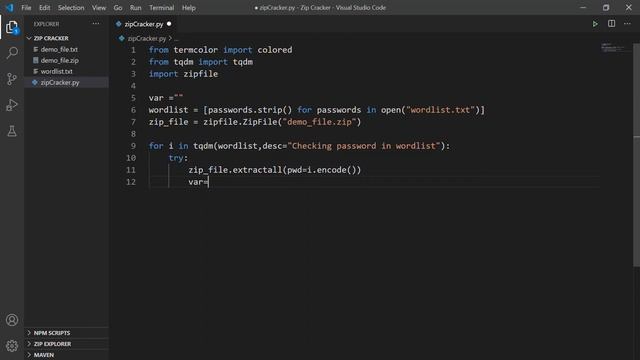The width and height of the screenshot is (640, 360).
Task: Open demo_file.zip in Explorer
Action: [x=60, y=60]
